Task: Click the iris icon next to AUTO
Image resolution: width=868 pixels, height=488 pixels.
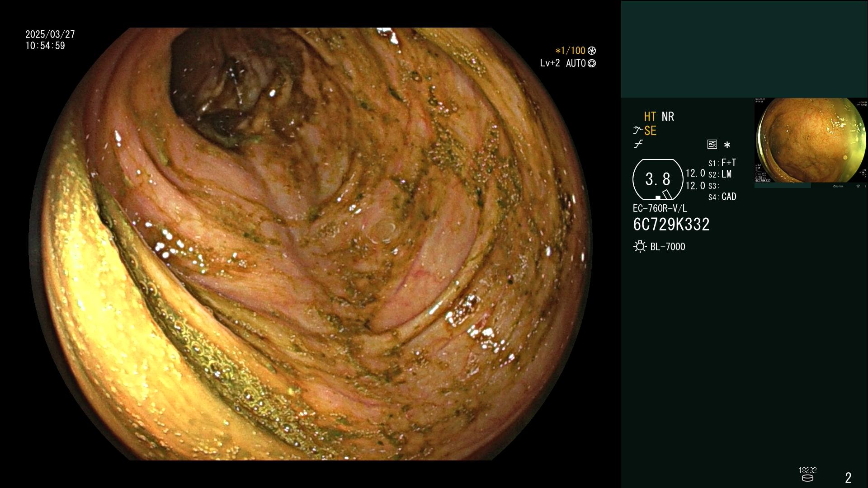Action: pos(592,64)
